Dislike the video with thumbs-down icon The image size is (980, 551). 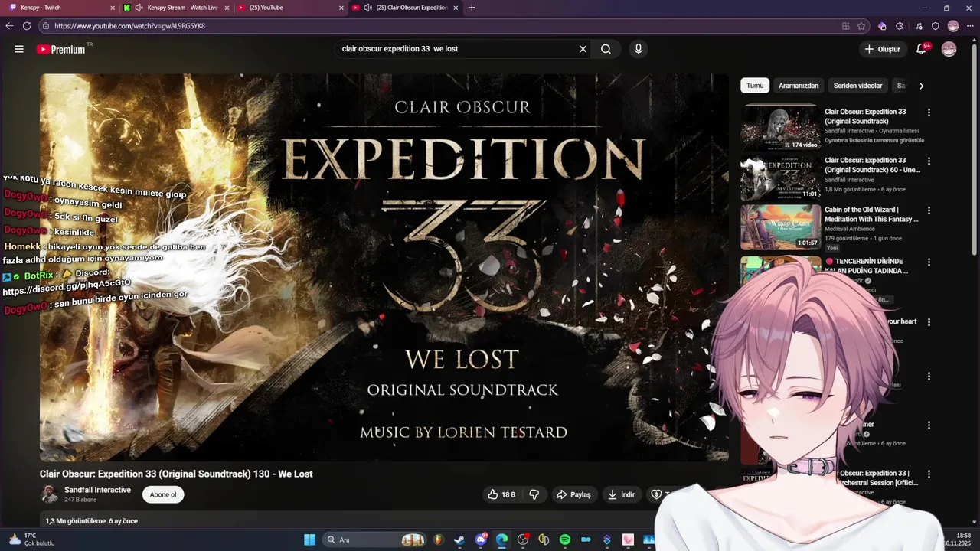click(534, 494)
